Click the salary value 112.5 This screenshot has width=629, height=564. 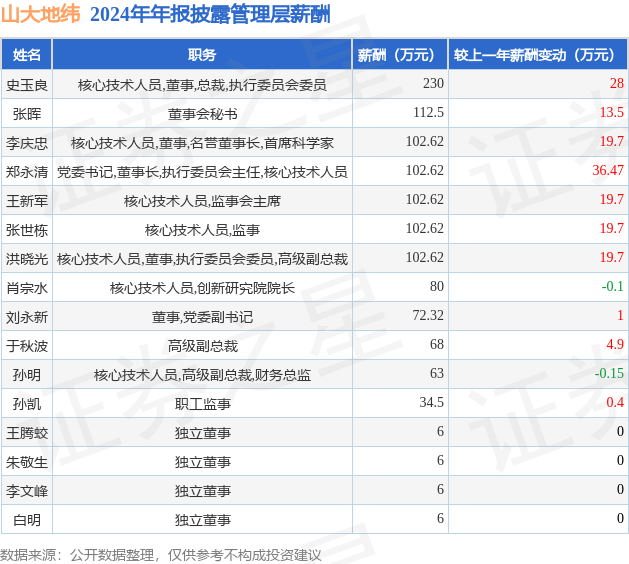click(x=428, y=112)
